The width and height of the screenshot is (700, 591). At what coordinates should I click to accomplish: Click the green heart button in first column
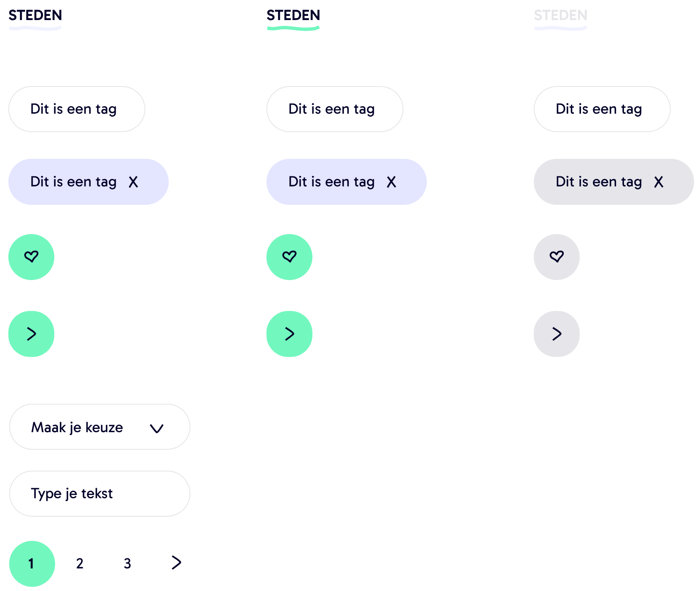pyautogui.click(x=31, y=257)
